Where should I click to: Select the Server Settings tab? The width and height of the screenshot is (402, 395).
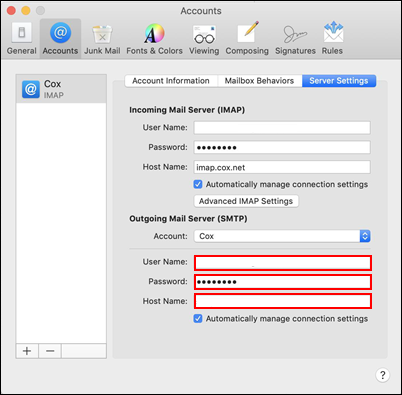point(339,81)
